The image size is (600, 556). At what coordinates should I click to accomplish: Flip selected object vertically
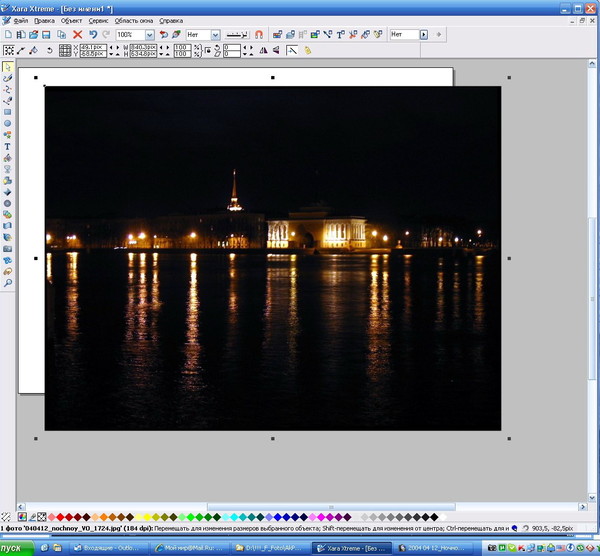[x=276, y=51]
